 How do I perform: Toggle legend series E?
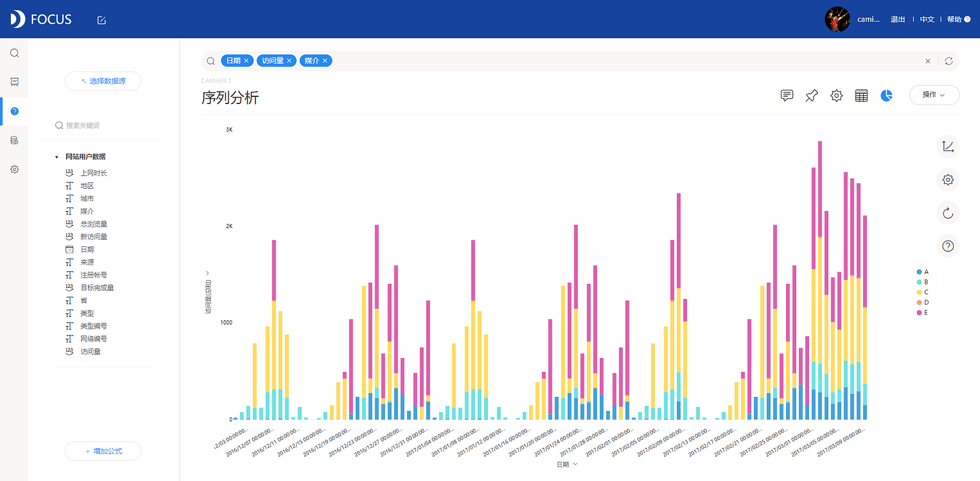click(x=923, y=313)
